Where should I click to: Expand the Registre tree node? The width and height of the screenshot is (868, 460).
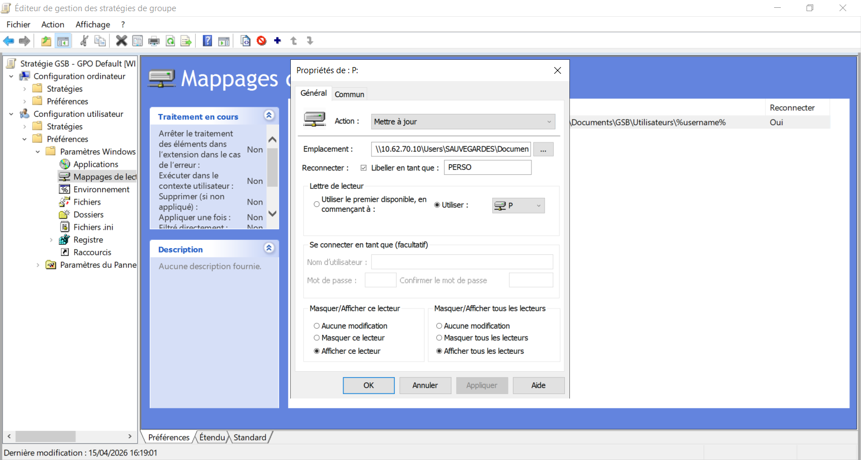[51, 240]
